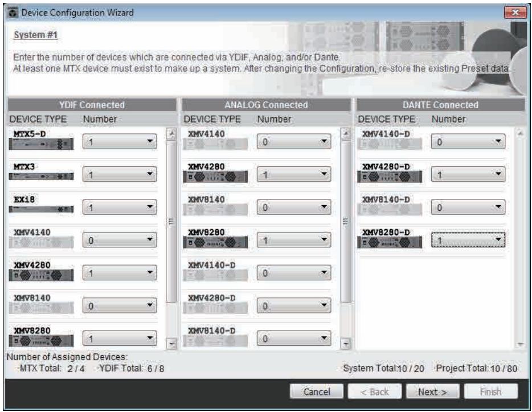Open XMV4140 number dropdown in ANALOG column
Screen dimensions: 532x412
294,142
